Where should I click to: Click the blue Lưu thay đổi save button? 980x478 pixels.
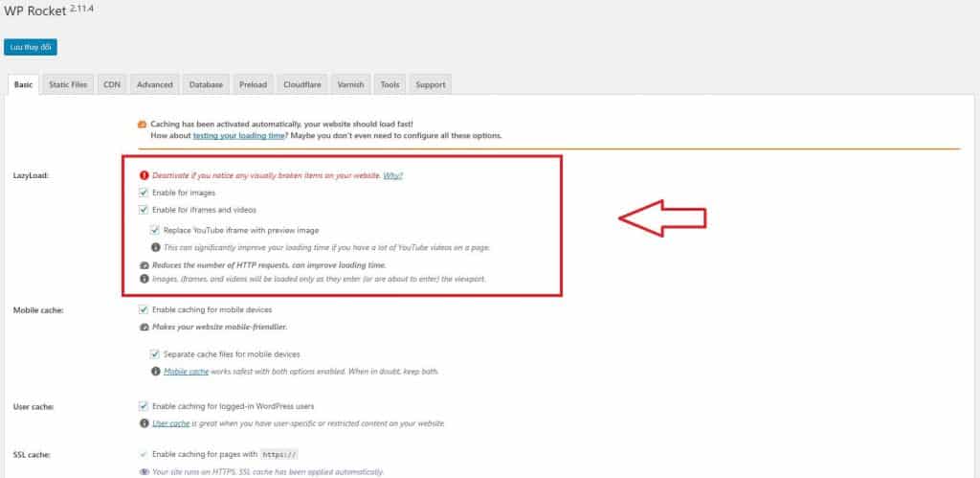(x=31, y=47)
